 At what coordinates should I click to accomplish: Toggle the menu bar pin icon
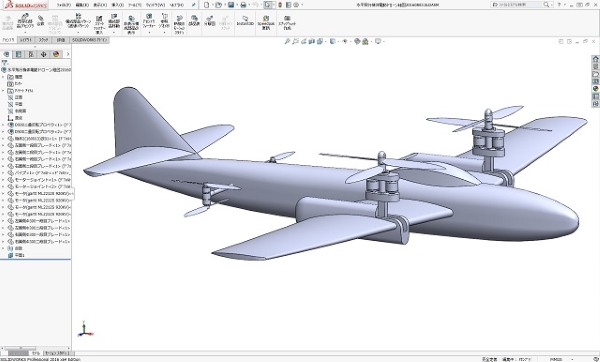[x=194, y=5]
